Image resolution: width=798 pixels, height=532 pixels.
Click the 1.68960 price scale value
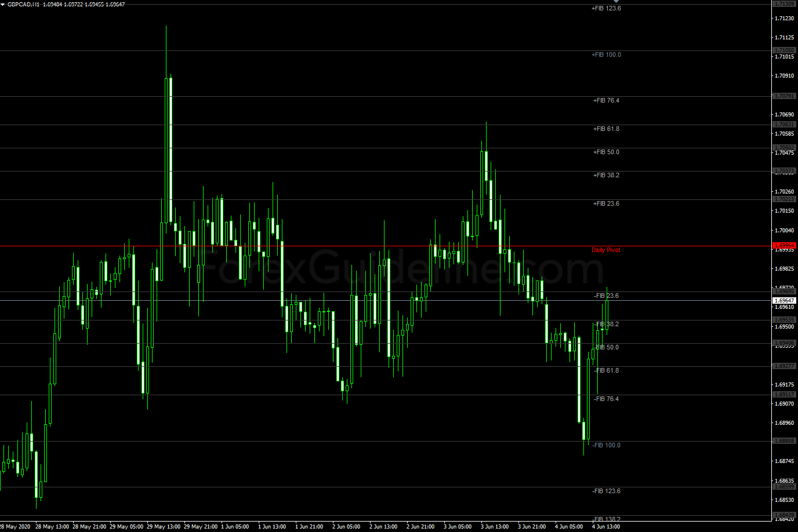tap(785, 423)
